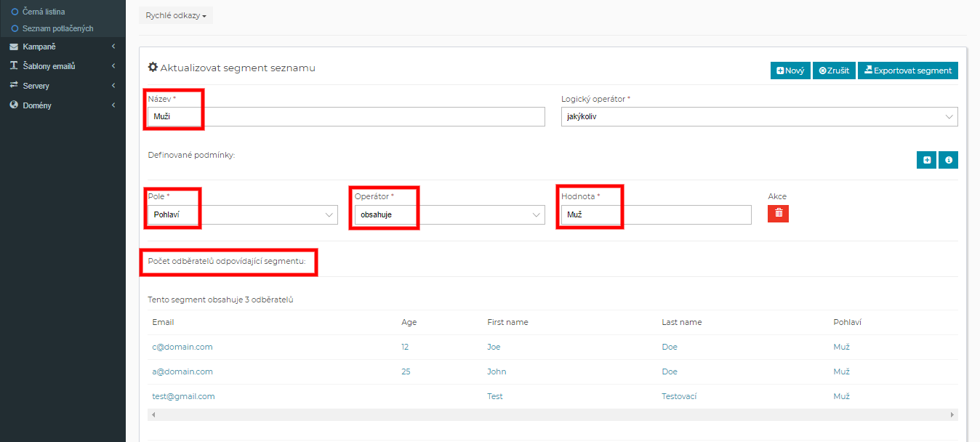Click the info icon near conditions

coord(948,160)
